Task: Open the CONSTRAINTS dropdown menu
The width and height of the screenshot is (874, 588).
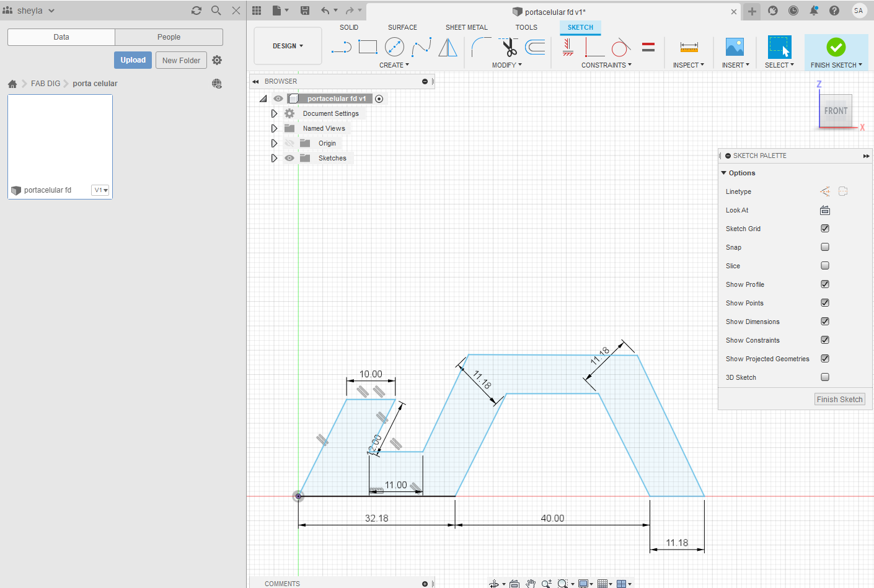Action: click(606, 65)
